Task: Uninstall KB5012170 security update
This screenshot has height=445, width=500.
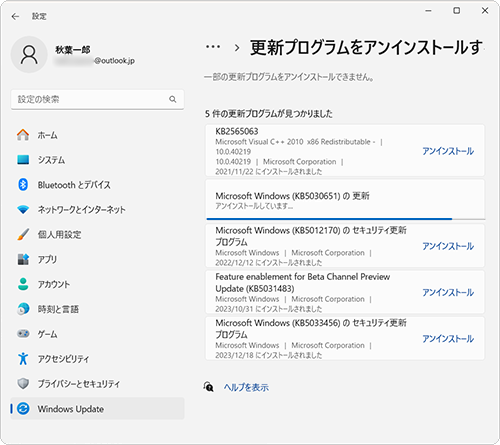Action: coord(448,246)
